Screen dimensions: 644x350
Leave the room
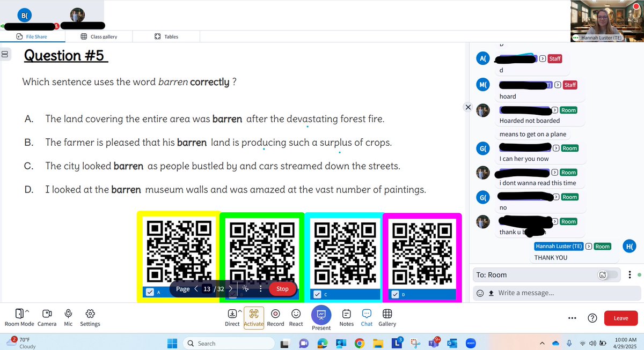621,318
